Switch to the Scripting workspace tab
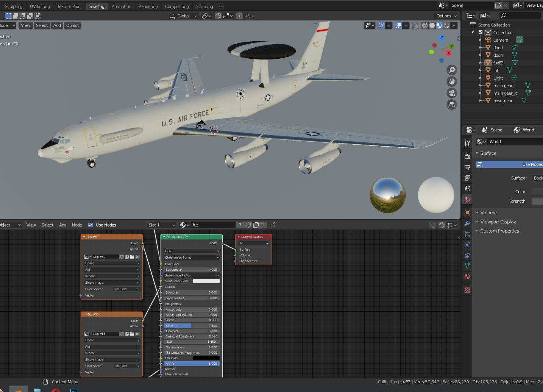This screenshot has width=543, height=392. (x=204, y=6)
